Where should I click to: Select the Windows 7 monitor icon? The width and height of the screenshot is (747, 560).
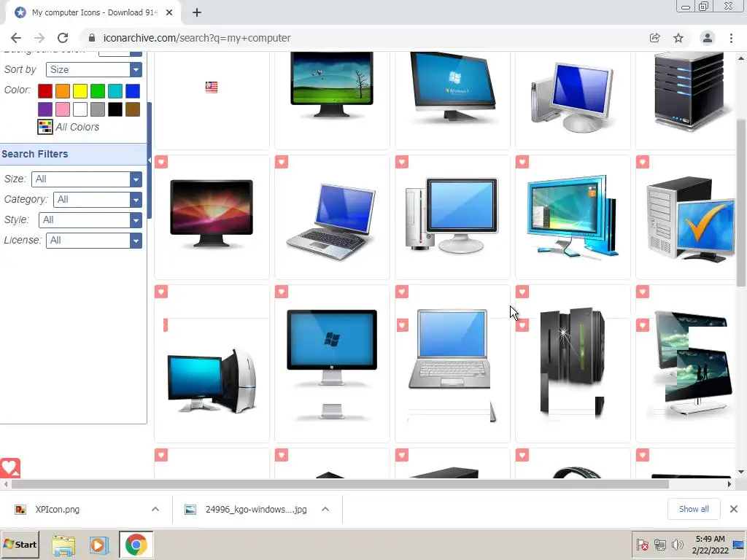pos(452,87)
